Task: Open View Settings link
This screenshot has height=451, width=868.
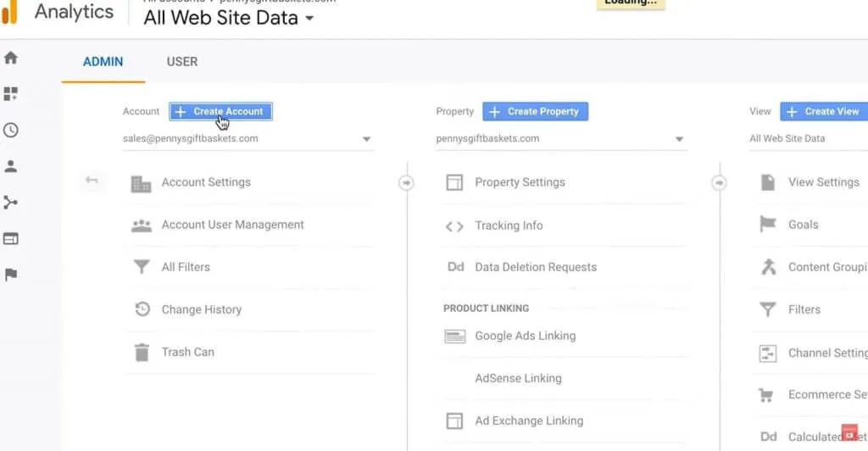Action: (824, 182)
